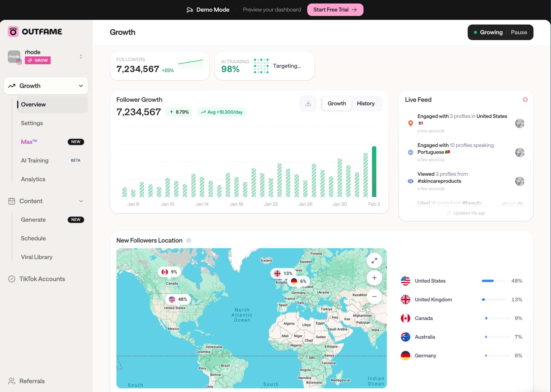Open the Growth sidebar section icon
Screen dimensions: 551x392
click(x=12, y=86)
